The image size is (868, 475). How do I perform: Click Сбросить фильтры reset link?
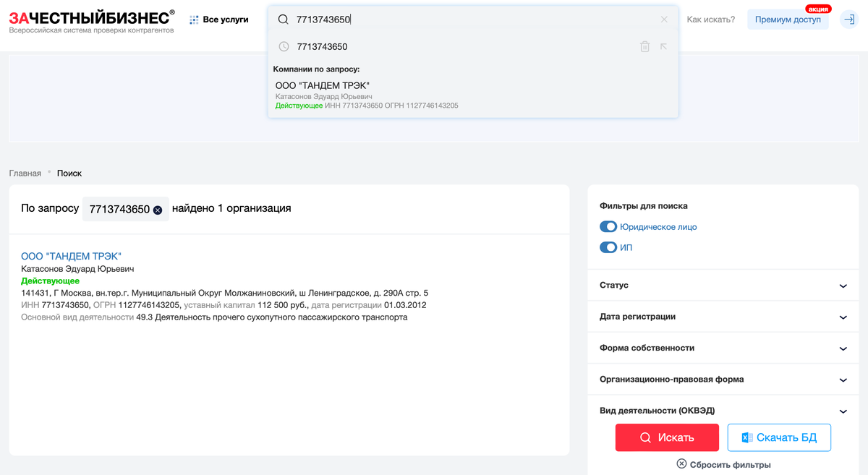(x=723, y=464)
